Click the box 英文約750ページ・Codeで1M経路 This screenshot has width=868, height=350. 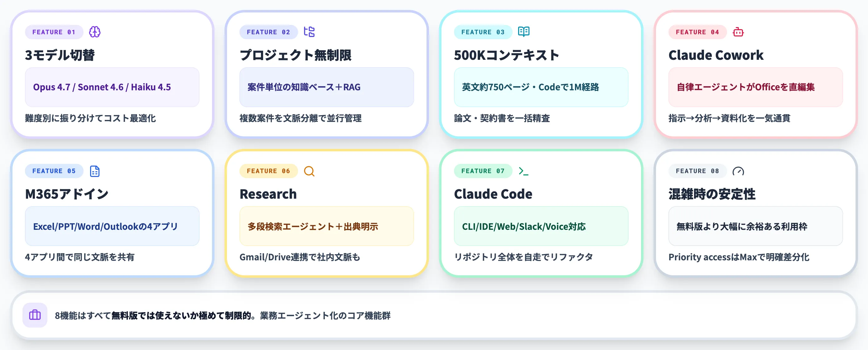[541, 87]
